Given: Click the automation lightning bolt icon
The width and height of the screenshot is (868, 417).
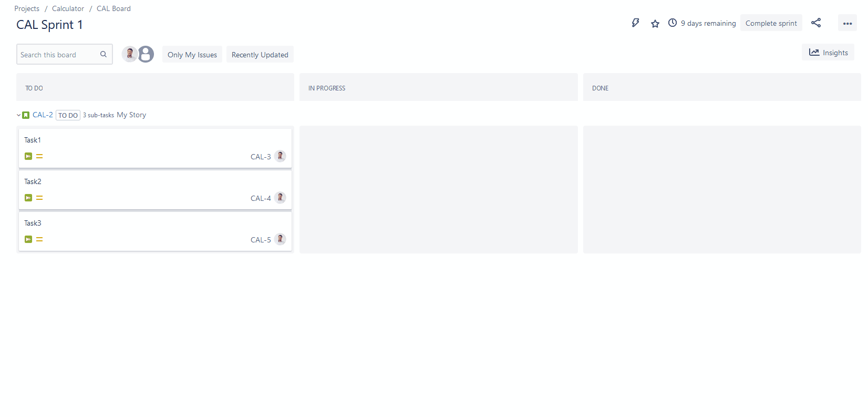Looking at the screenshot, I should [635, 23].
